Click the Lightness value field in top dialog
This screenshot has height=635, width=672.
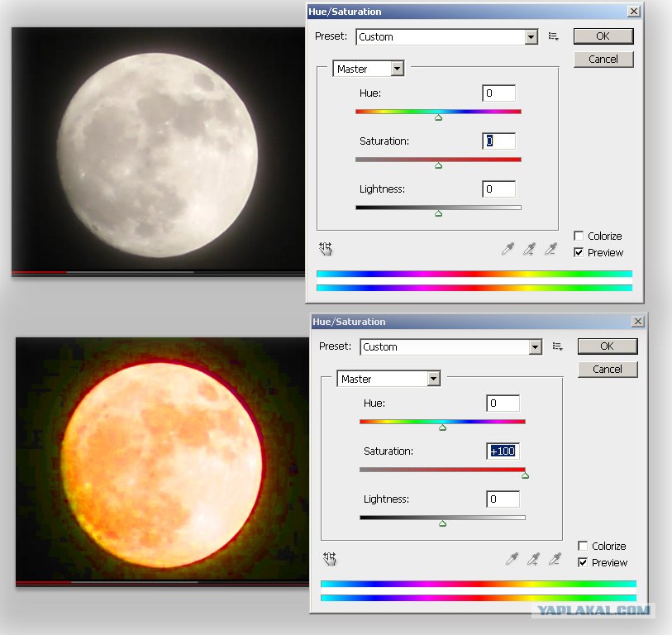tap(499, 189)
